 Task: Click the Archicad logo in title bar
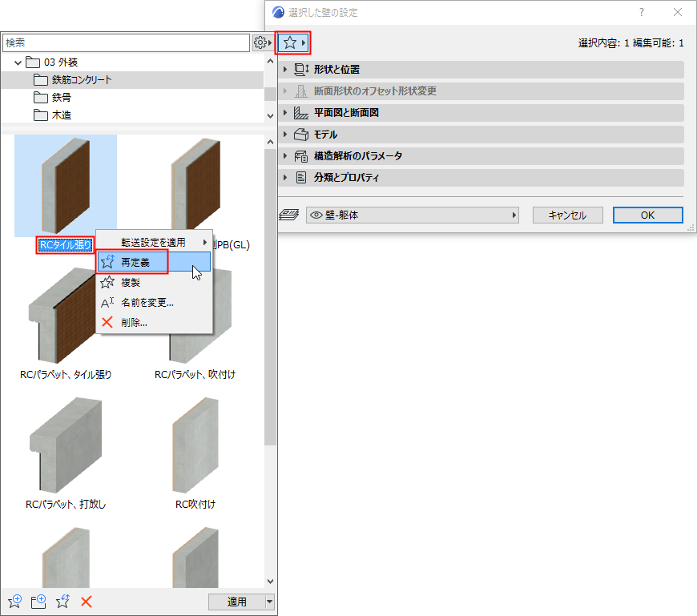tap(278, 12)
